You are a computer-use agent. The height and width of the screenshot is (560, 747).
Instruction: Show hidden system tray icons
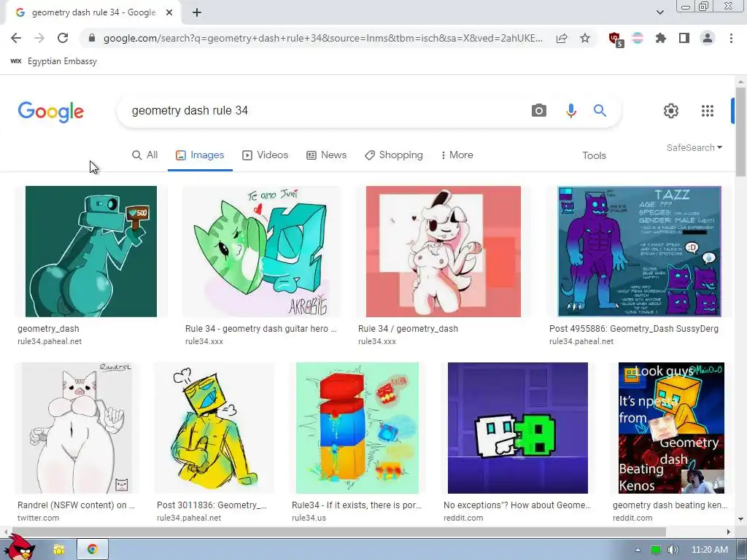[x=638, y=550]
